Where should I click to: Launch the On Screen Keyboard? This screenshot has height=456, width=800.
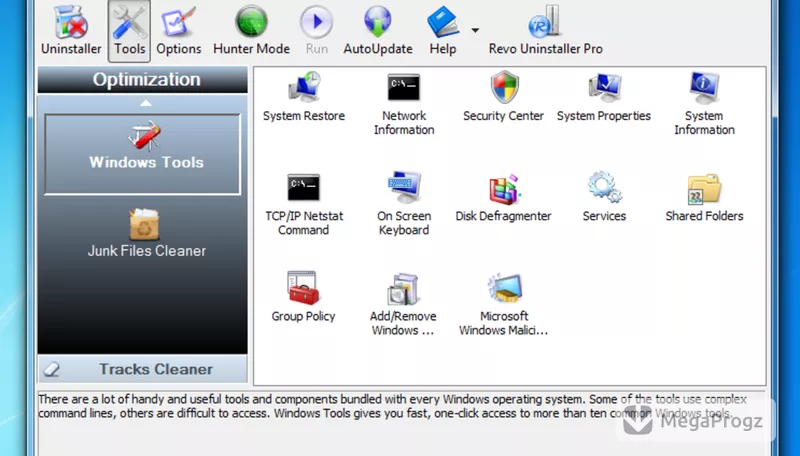point(404,205)
